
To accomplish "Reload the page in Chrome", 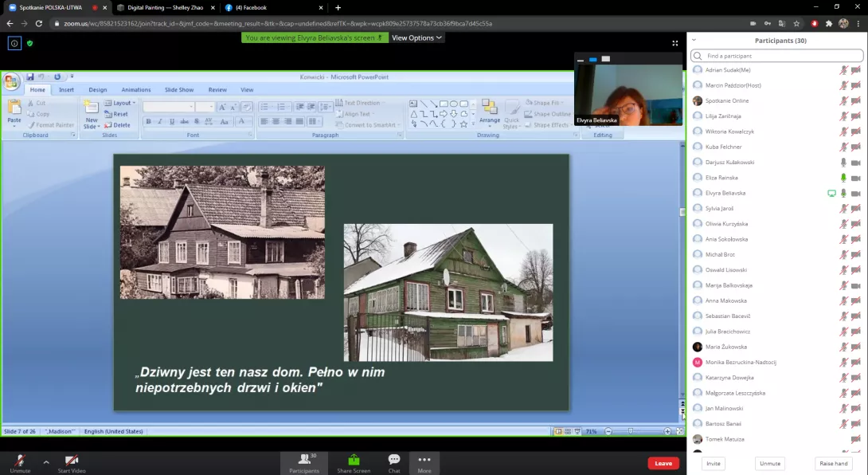I will (x=38, y=23).
